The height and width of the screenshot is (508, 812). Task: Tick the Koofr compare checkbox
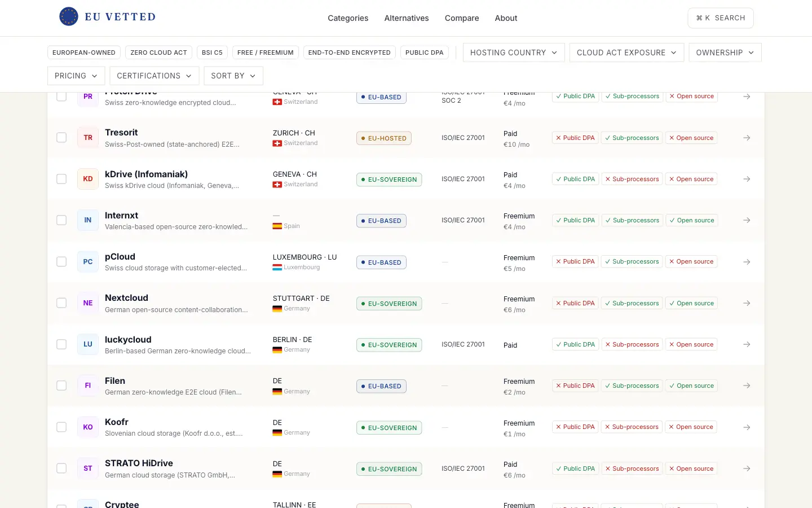[61, 427]
